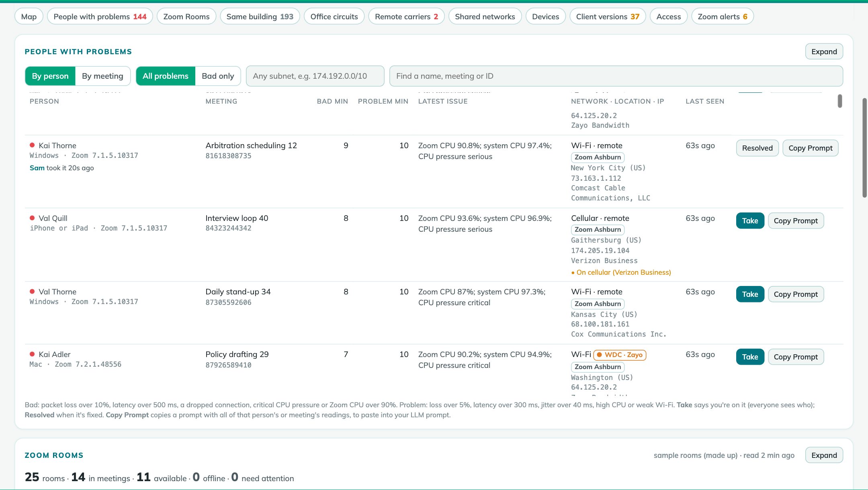
Task: Click the WDC · Zayo network badge
Action: 620,355
